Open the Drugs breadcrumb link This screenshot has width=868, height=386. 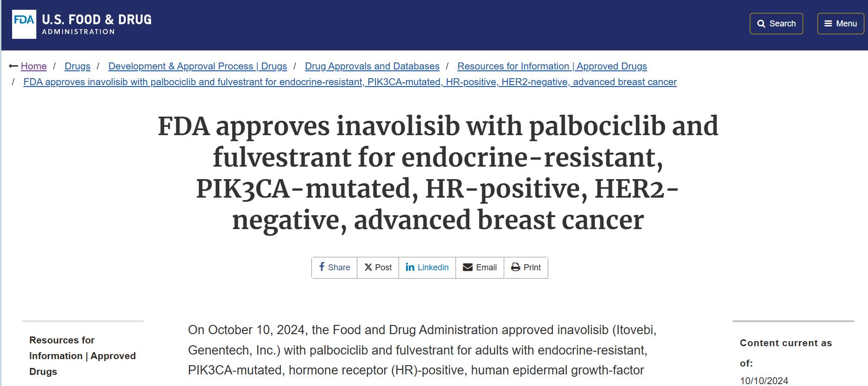click(x=77, y=66)
